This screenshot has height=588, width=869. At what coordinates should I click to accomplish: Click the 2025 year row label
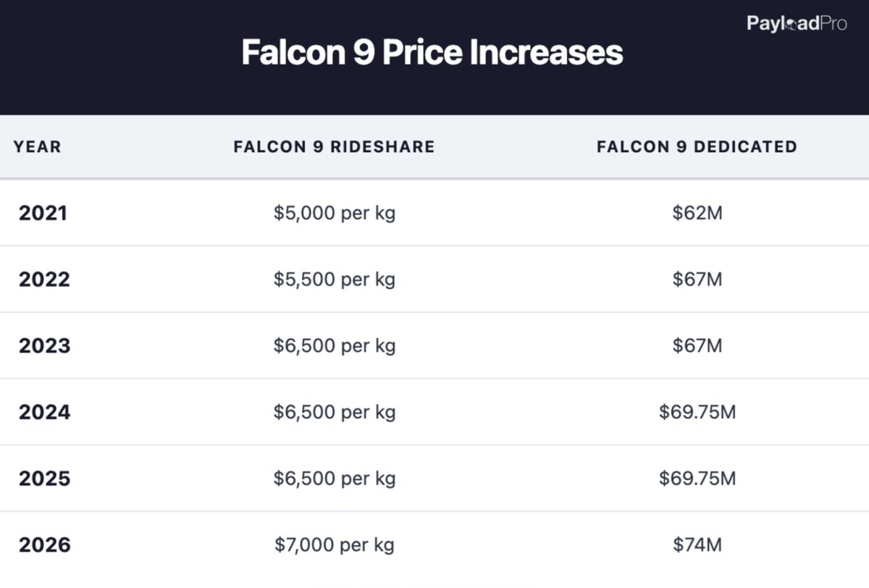click(44, 479)
